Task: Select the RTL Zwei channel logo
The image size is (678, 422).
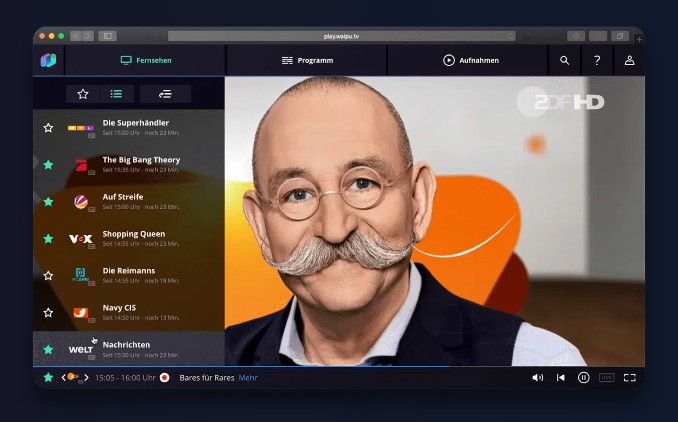Action: pyautogui.click(x=81, y=275)
